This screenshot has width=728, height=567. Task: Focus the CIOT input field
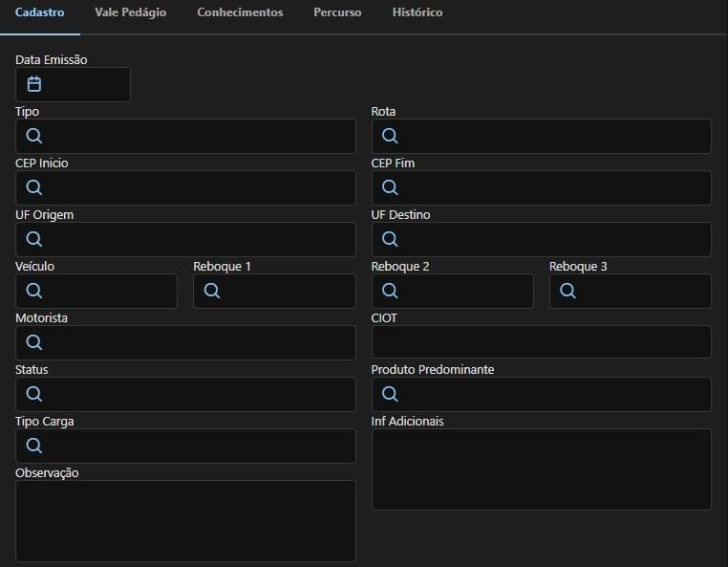pos(542,341)
